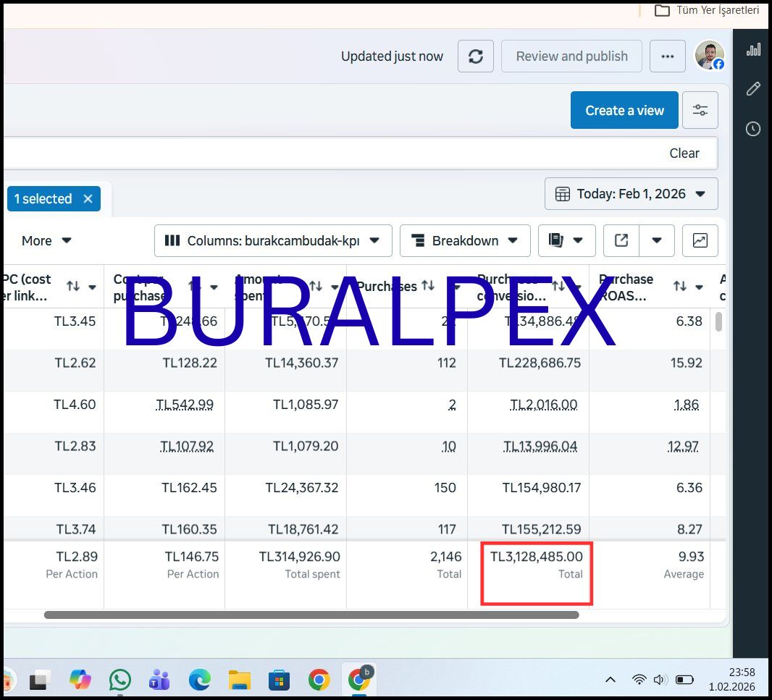Open the Today: Feb 1, 2026 date picker
The image size is (772, 700).
[631, 194]
